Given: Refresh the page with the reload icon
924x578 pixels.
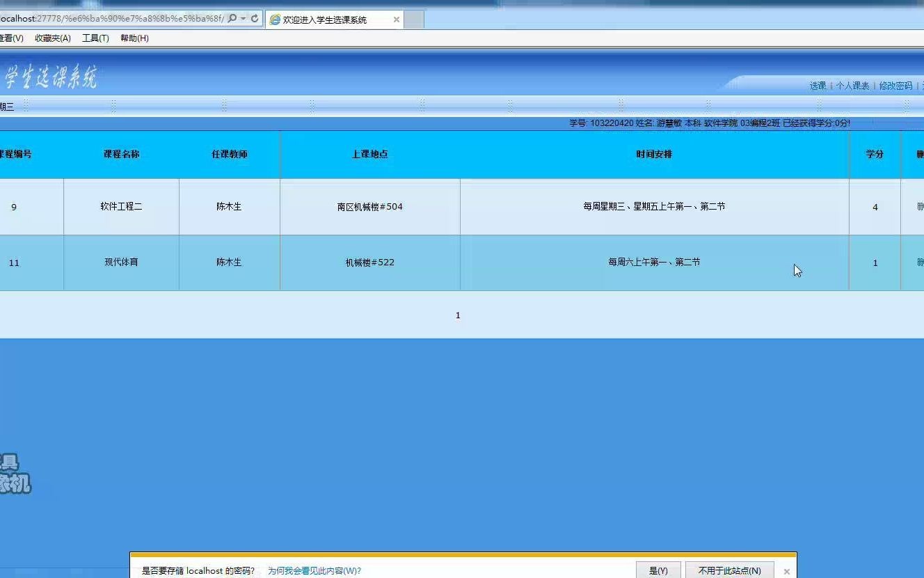Looking at the screenshot, I should tap(255, 19).
